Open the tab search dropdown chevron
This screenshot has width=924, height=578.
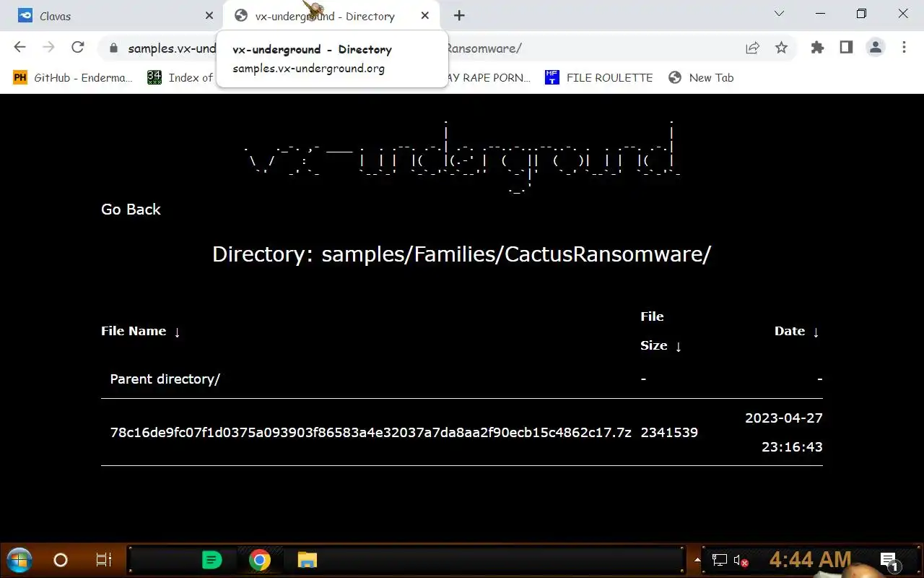(x=779, y=14)
